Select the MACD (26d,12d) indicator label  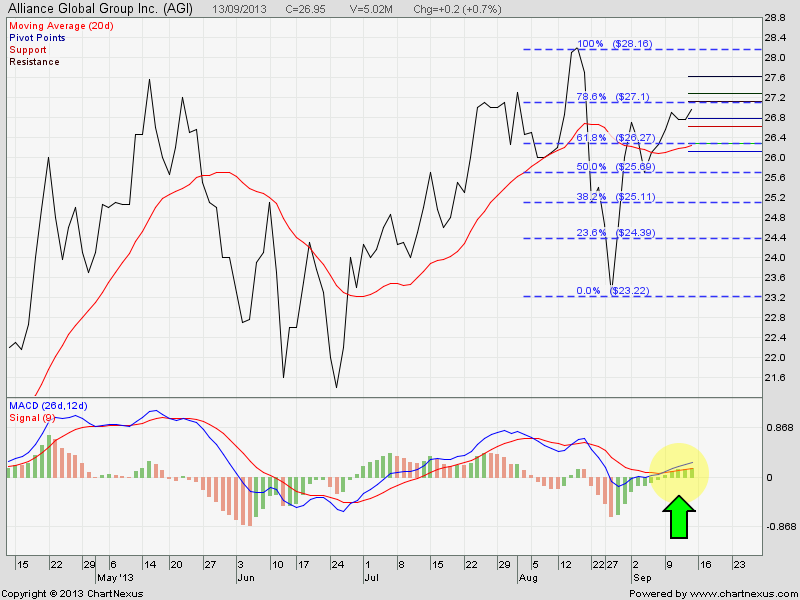48,406
